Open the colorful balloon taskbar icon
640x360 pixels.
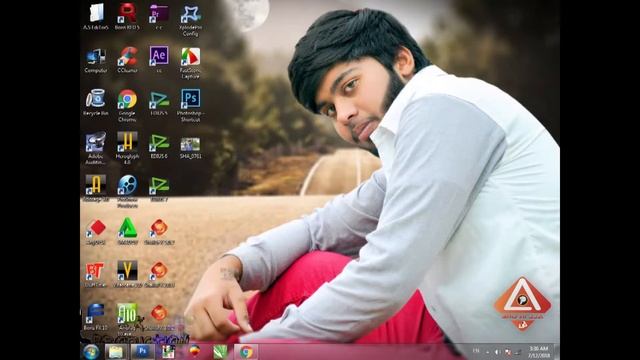tap(194, 352)
